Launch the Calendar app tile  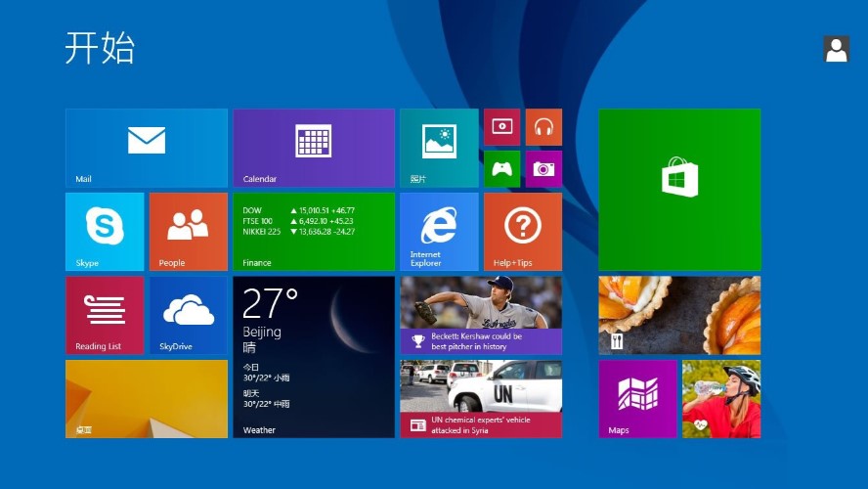click(314, 148)
